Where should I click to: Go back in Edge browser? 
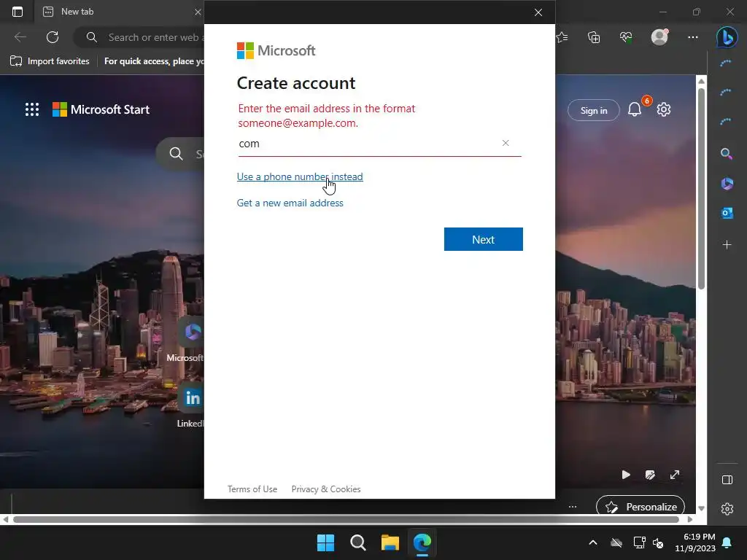(20, 37)
